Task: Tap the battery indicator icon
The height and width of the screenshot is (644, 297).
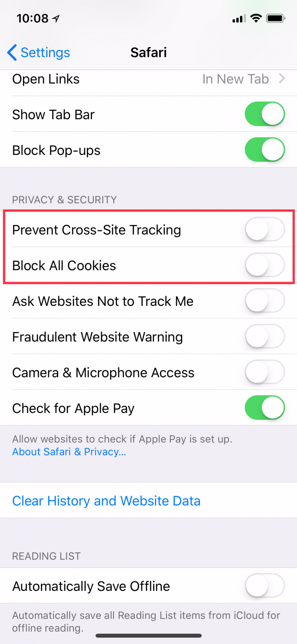Action: pyautogui.click(x=276, y=18)
